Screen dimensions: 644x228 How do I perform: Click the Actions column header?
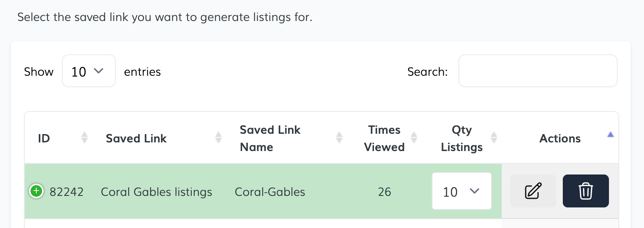pyautogui.click(x=560, y=138)
